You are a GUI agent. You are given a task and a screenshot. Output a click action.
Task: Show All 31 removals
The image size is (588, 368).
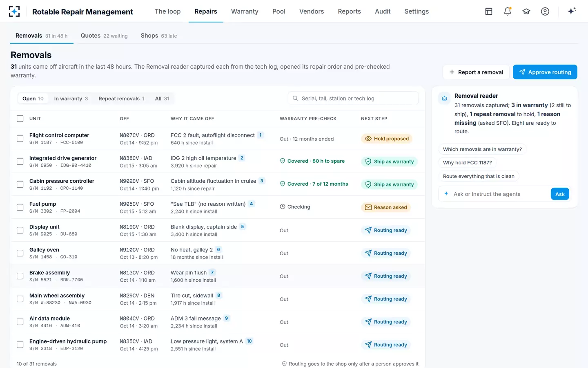pyautogui.click(x=162, y=99)
